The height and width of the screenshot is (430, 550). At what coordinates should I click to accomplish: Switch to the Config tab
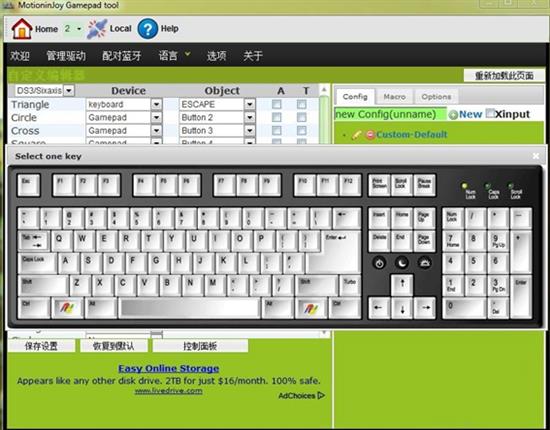click(x=355, y=96)
